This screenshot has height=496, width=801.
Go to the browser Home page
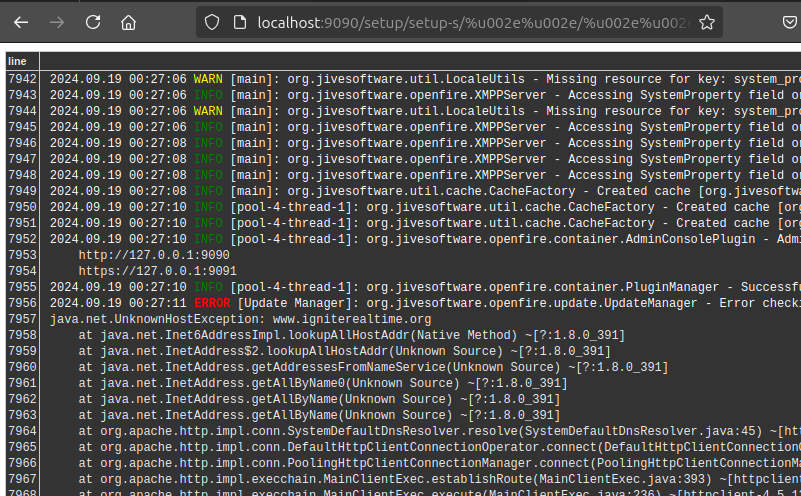129,22
